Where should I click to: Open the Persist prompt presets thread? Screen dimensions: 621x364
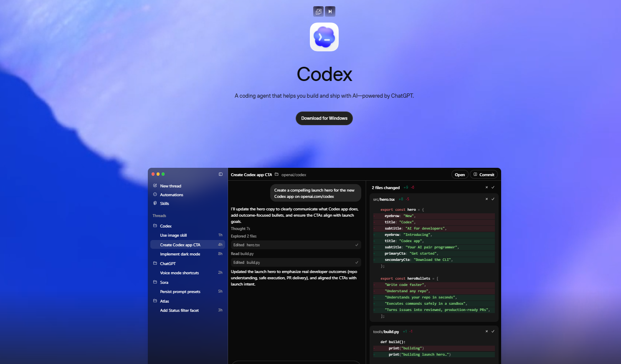[188, 292]
